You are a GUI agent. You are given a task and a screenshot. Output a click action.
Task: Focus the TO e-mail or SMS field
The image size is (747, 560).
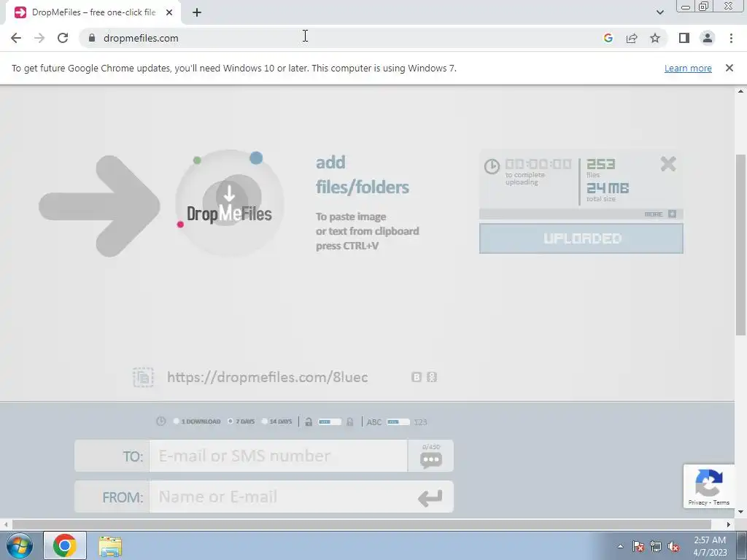pyautogui.click(x=279, y=456)
